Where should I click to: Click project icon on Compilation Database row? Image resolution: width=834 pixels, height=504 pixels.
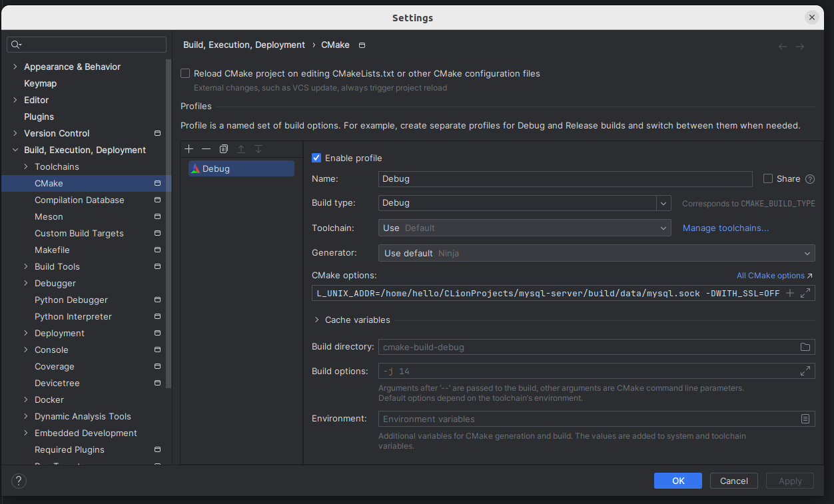pyautogui.click(x=157, y=200)
